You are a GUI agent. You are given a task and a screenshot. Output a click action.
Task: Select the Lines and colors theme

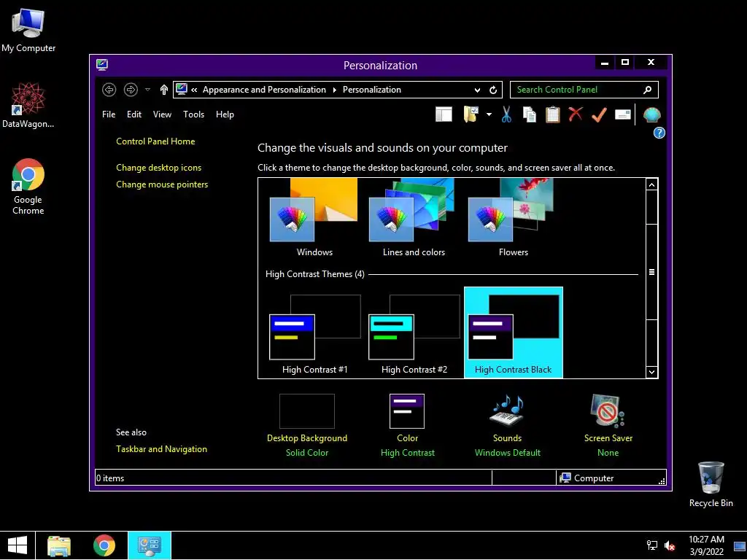pos(414,219)
